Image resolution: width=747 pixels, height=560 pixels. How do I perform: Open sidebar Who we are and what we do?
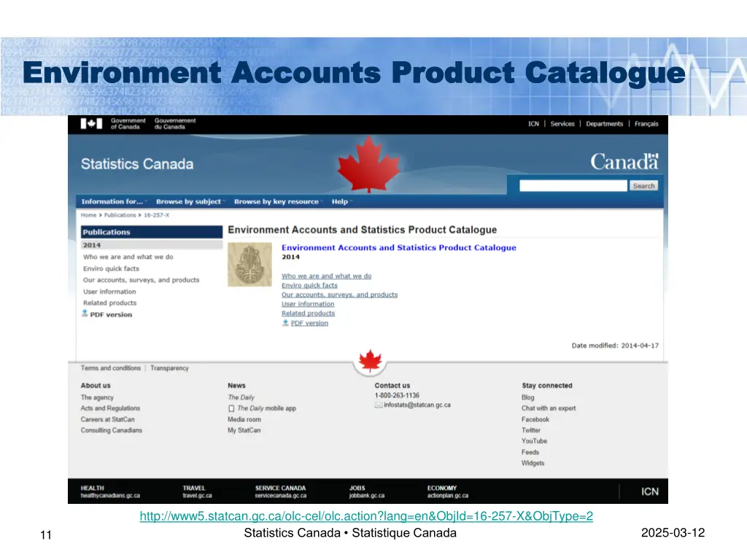pyautogui.click(x=128, y=257)
